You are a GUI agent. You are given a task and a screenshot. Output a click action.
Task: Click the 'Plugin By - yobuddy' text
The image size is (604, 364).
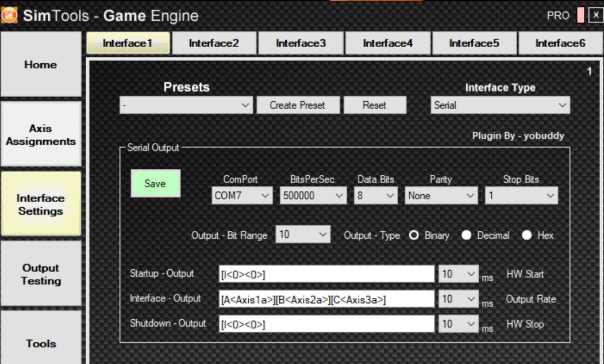coord(518,136)
